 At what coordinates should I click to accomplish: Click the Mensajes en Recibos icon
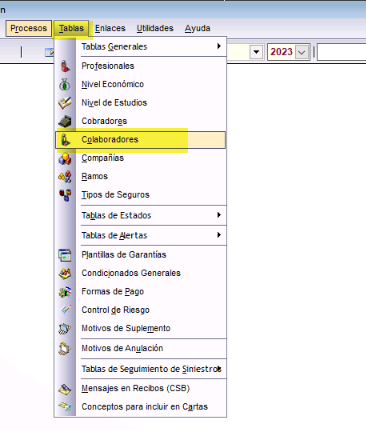pos(65,389)
